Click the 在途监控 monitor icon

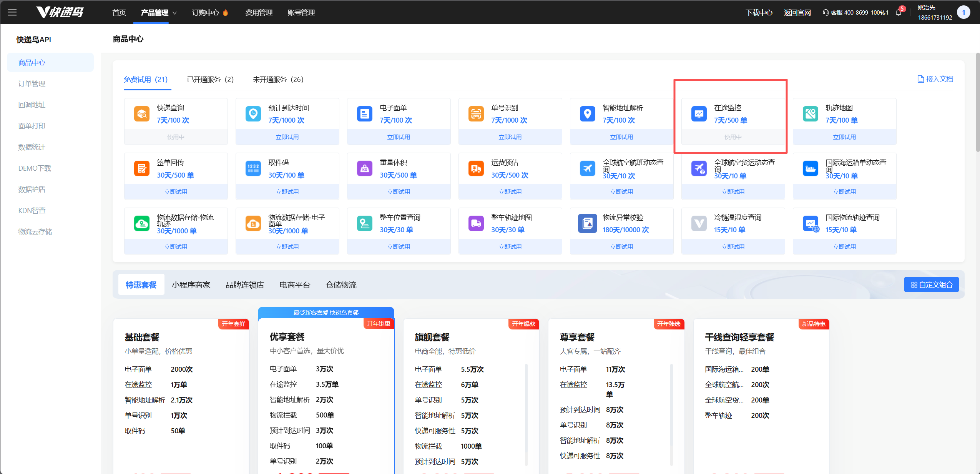(699, 114)
